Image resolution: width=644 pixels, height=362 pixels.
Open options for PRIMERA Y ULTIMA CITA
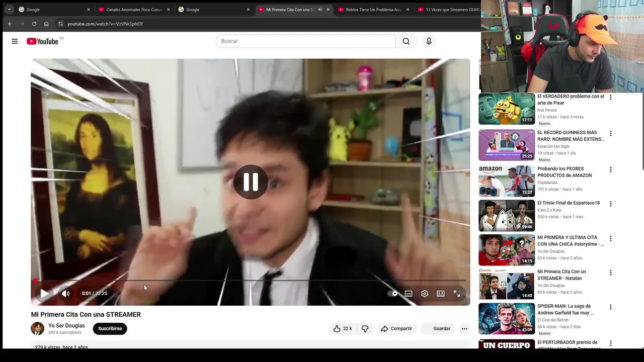point(611,238)
